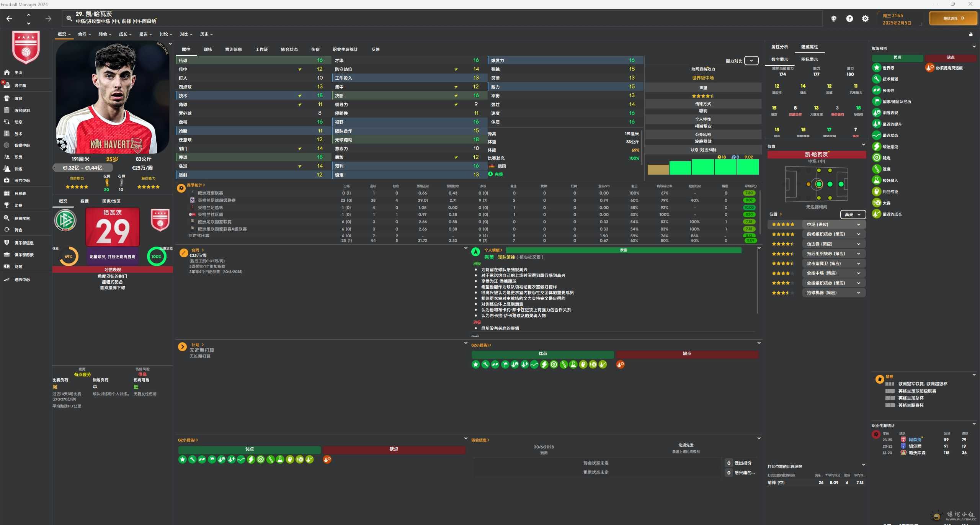Click the search magnifier icon
Image resolution: width=980 pixels, height=525 pixels.
pos(69,18)
